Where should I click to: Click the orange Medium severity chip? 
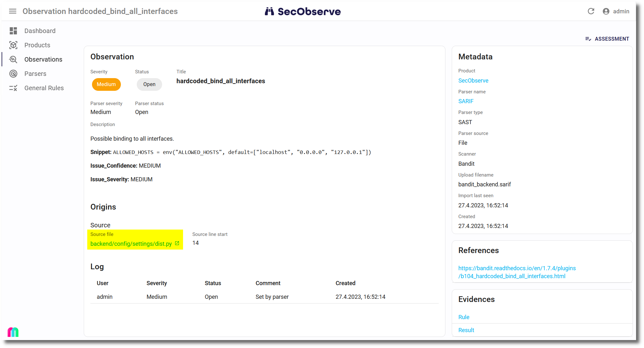pyautogui.click(x=106, y=84)
